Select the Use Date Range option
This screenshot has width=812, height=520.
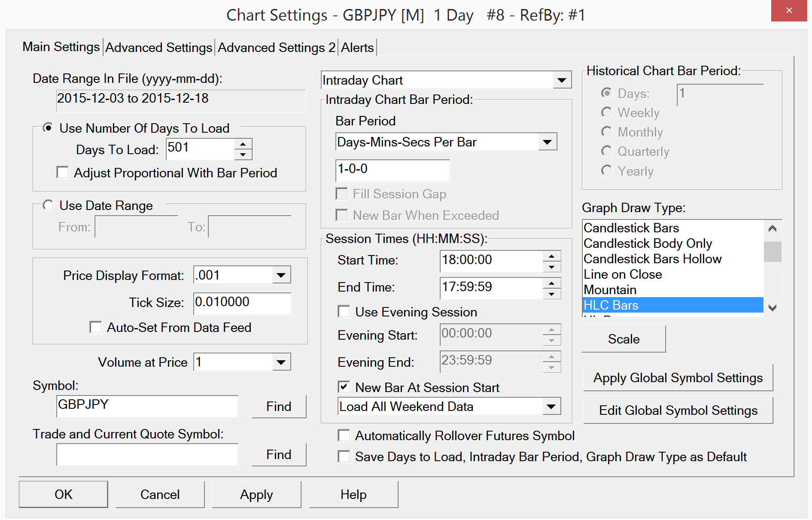[x=49, y=206]
